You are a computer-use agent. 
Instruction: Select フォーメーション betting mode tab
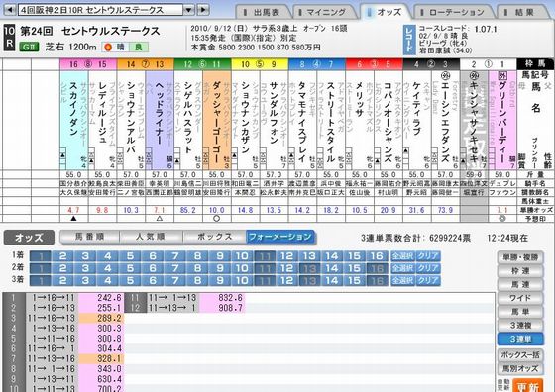[280, 238]
